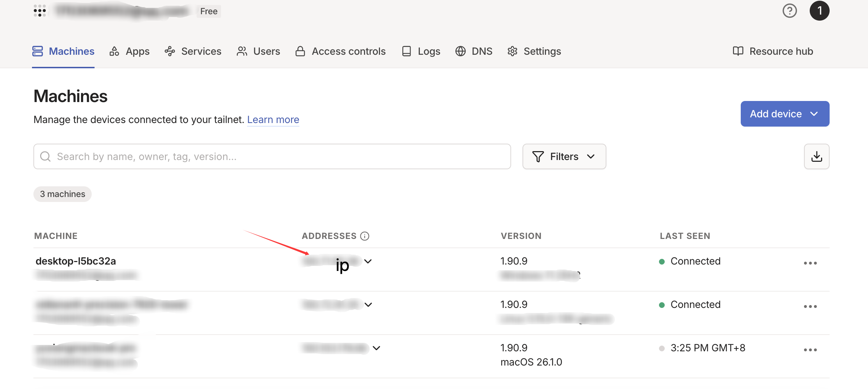Expand addresses for the macOS machine
This screenshot has width=868, height=389.
[x=376, y=348]
